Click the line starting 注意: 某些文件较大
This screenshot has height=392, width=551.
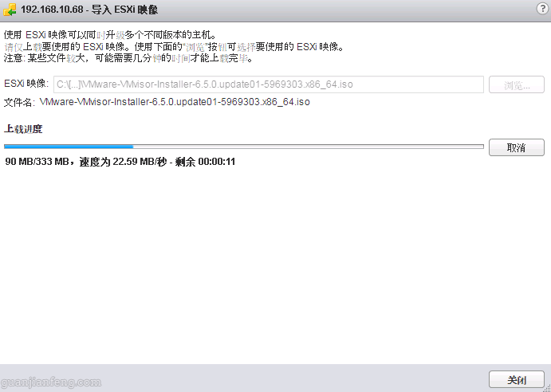point(128,58)
